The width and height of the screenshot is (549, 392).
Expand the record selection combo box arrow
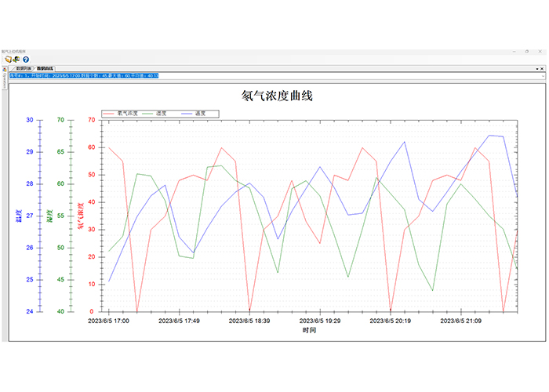coord(541,76)
